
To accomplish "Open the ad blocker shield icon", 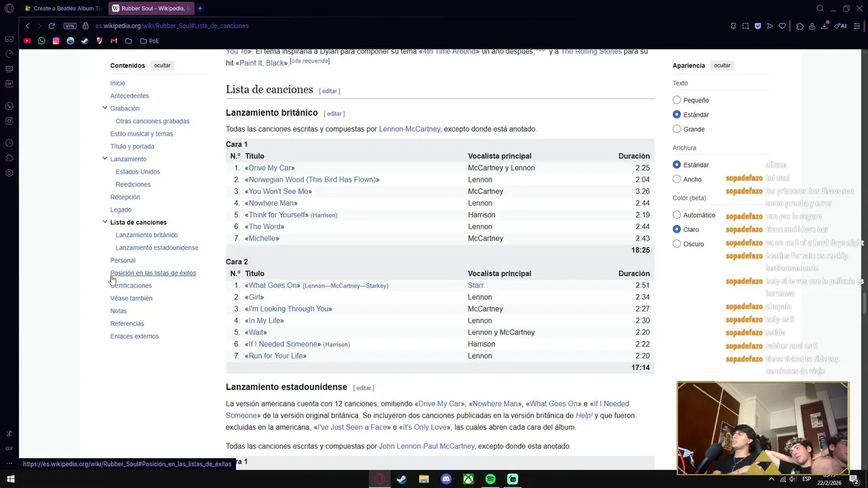I will [x=757, y=26].
